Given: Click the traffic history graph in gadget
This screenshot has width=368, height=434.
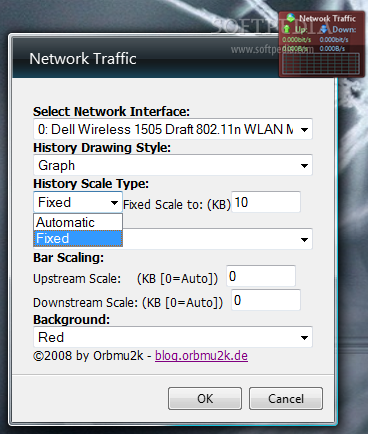Looking at the screenshot, I should (321, 63).
